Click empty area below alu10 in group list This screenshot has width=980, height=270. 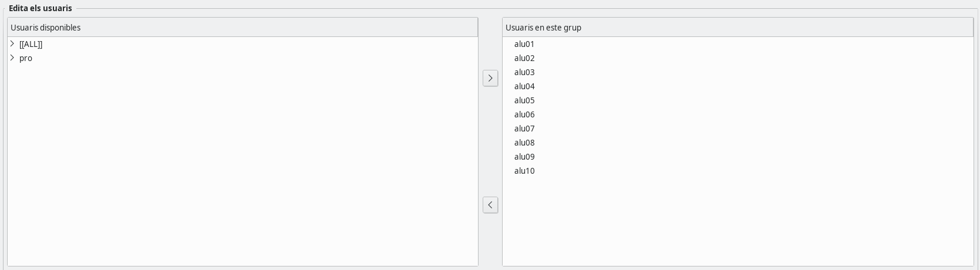tap(737, 223)
